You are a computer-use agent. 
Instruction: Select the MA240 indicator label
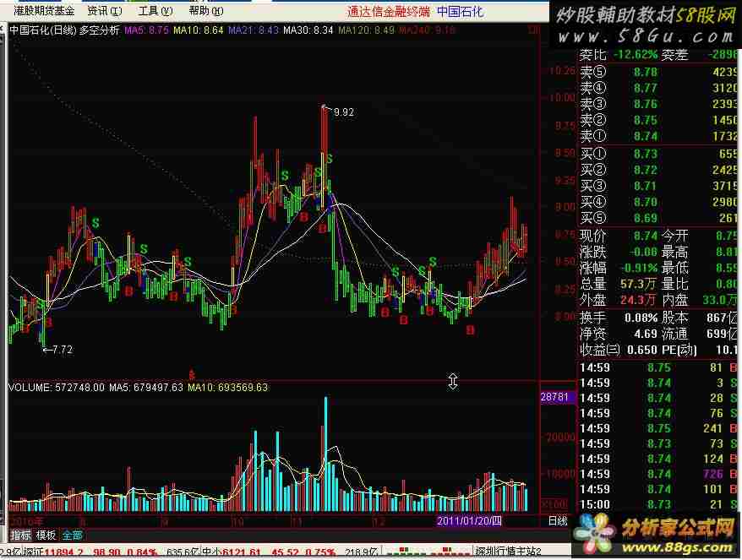coord(427,30)
